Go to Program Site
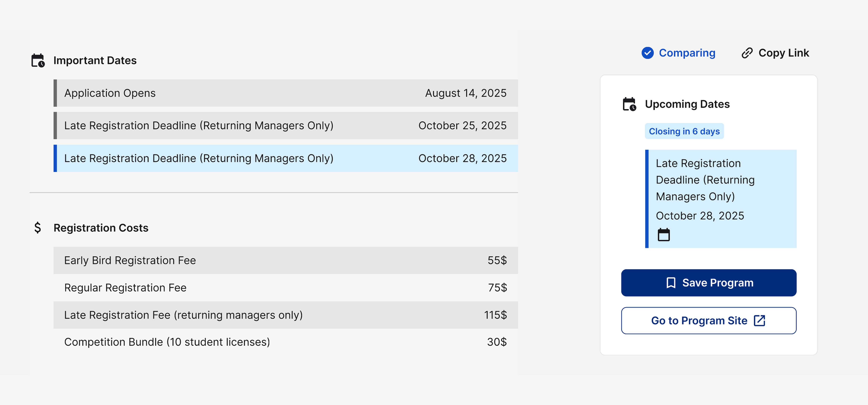 coord(709,321)
